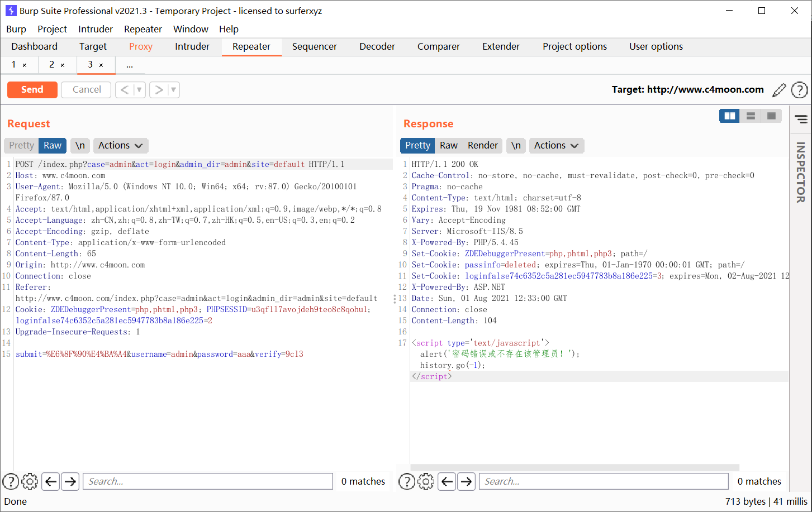Expand back-history dropdown arrow
This screenshot has height=512, width=812.
pos(140,90)
